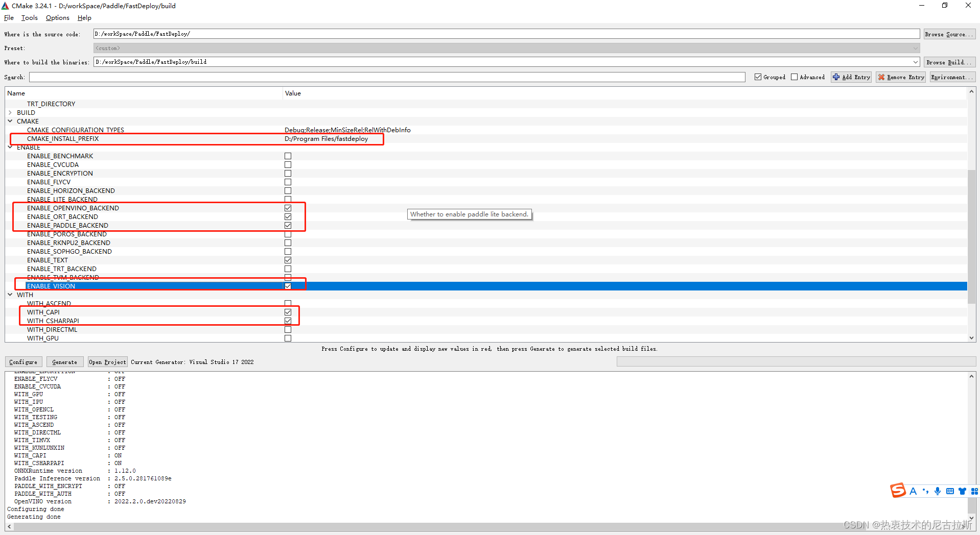The image size is (980, 535).
Task: Click the Generate button
Action: click(x=65, y=362)
